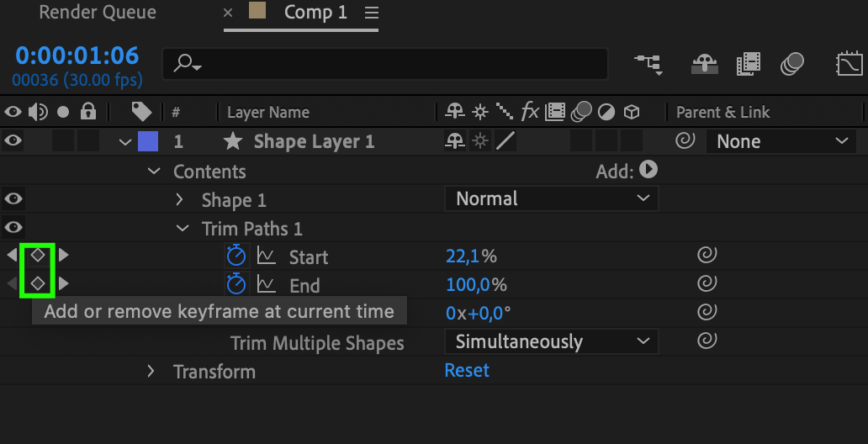
Task: Switch to the Render Queue tab
Action: 98,12
